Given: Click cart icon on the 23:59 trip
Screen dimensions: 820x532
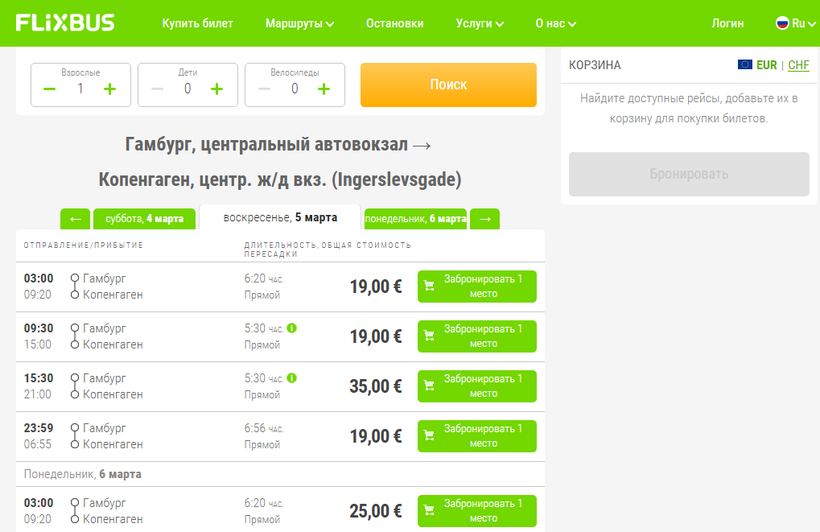Looking at the screenshot, I should tap(429, 436).
